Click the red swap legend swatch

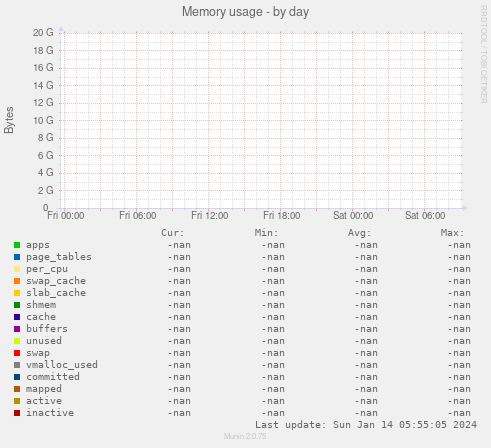[x=17, y=353]
